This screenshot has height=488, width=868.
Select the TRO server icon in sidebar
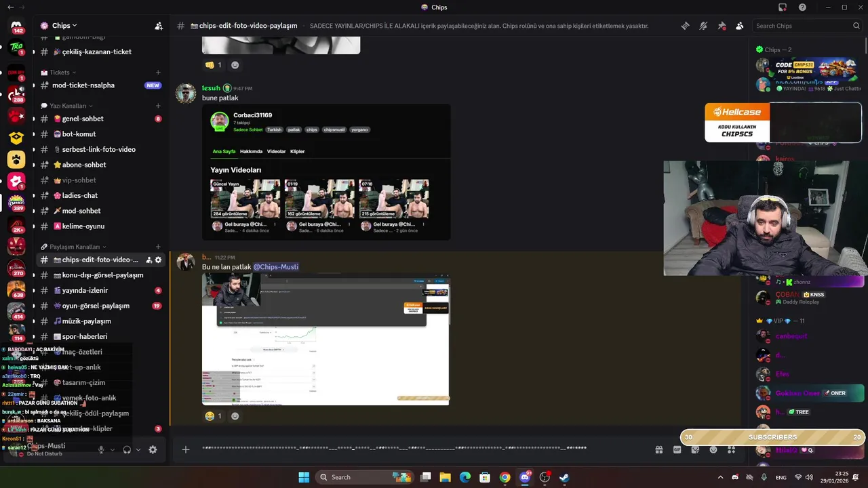[x=16, y=47]
